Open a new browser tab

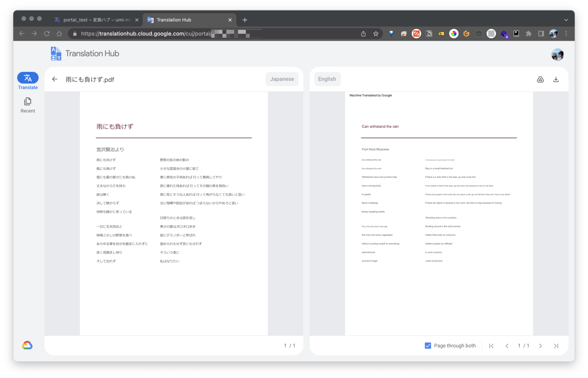click(x=245, y=20)
